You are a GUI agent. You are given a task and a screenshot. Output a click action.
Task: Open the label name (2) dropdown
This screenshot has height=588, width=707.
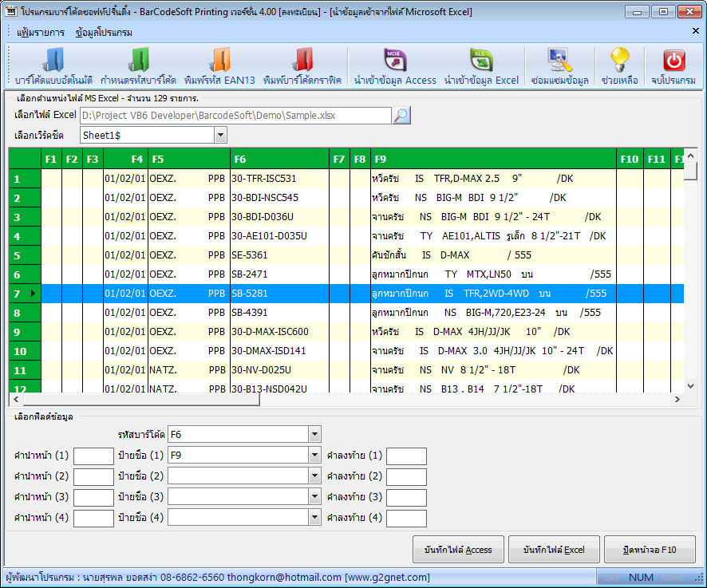pyautogui.click(x=314, y=476)
